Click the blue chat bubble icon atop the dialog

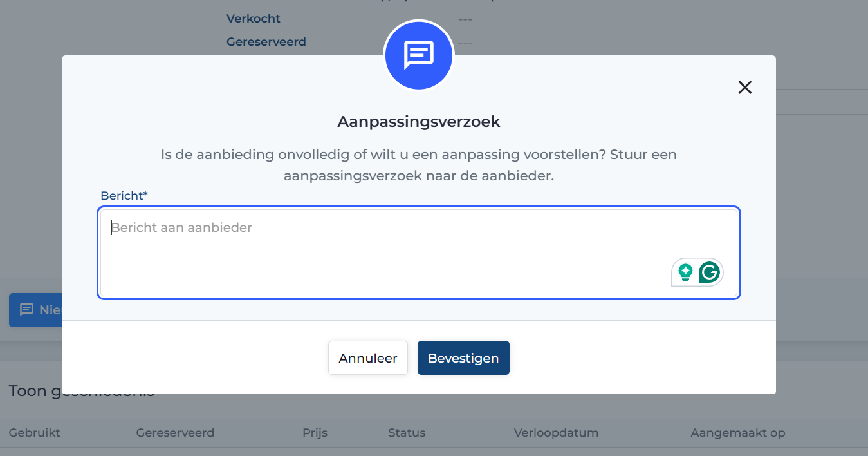click(418, 55)
